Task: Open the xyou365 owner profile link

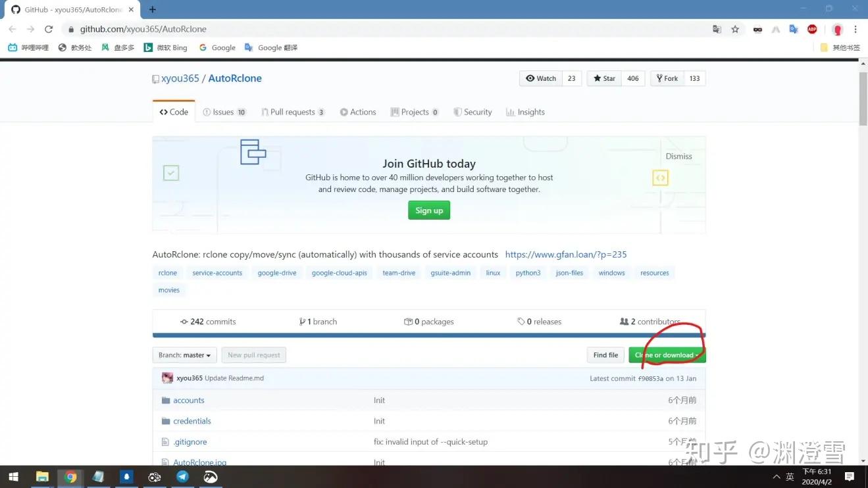Action: 180,78
